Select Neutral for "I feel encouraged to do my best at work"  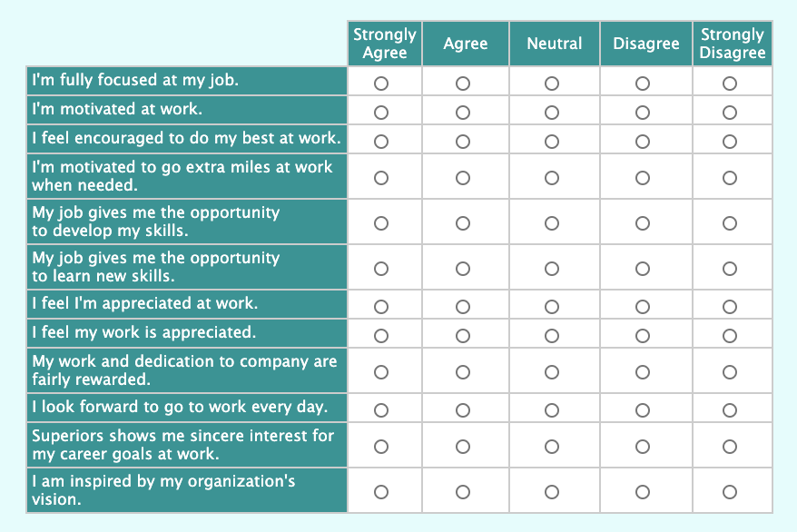[553, 140]
